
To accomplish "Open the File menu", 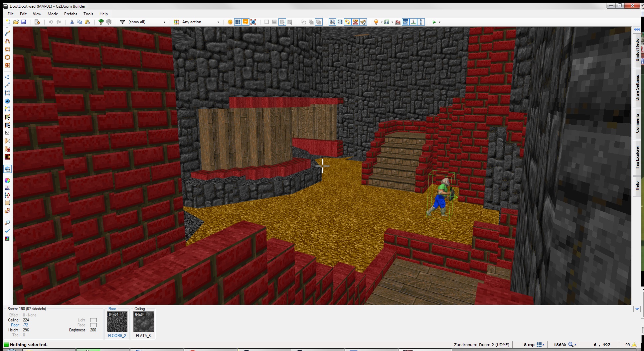I will pos(11,14).
